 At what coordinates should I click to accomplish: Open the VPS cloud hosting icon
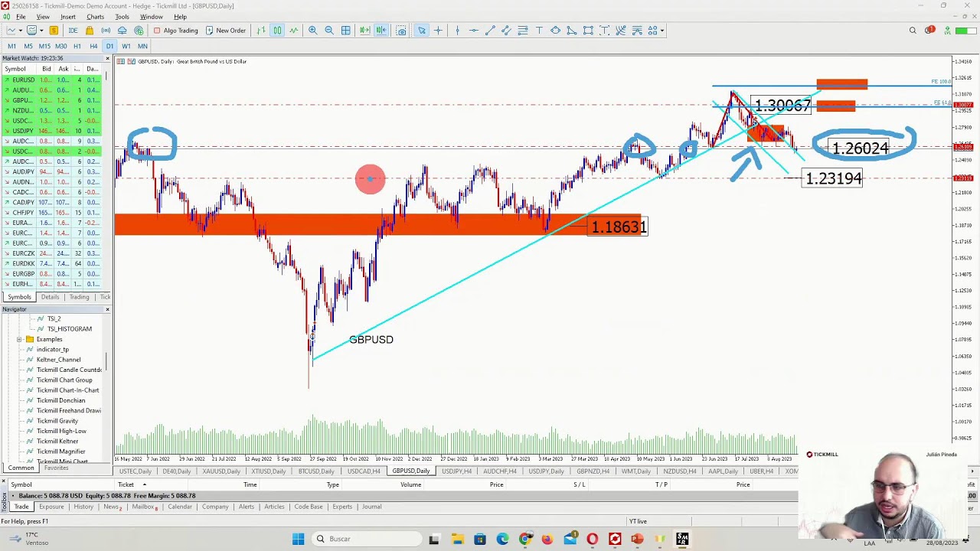point(122,31)
